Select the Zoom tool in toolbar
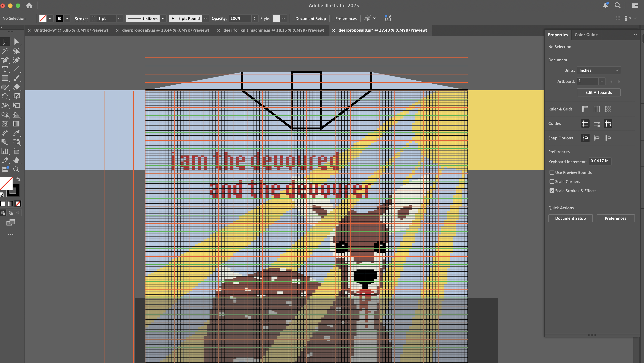This screenshot has width=644, height=363. click(16, 170)
